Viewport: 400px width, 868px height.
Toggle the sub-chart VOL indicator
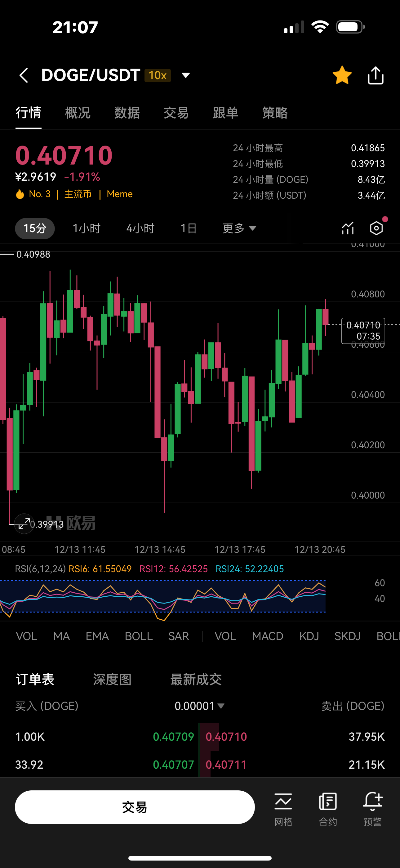click(x=225, y=636)
